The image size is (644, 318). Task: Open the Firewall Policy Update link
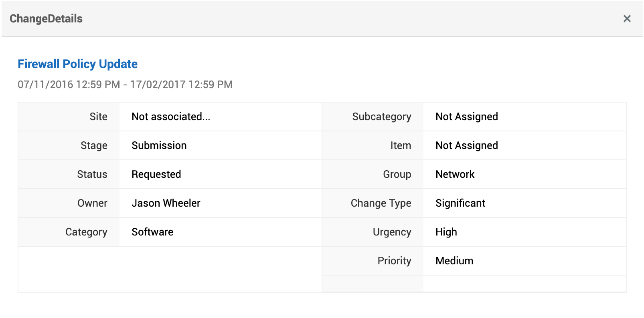77,64
